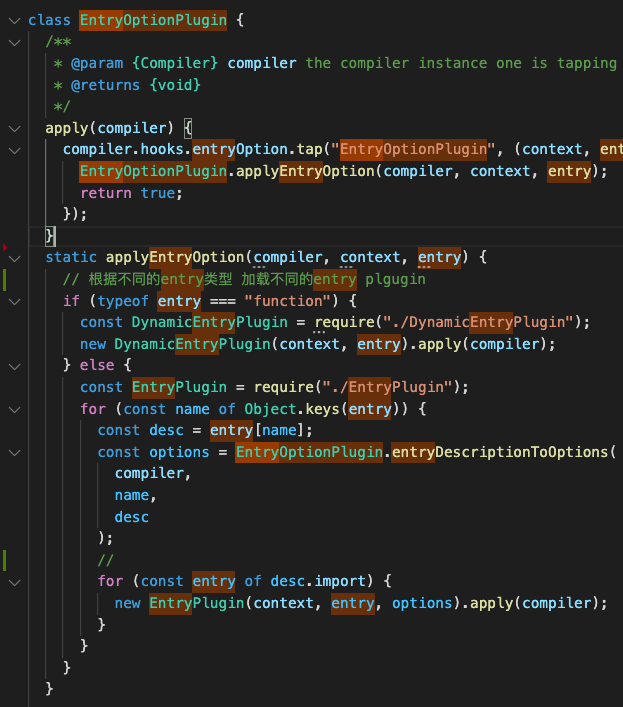Image resolution: width=623 pixels, height=707 pixels.
Task: Click the Chinese comment 根据不同的entry类型
Action: (x=160, y=280)
